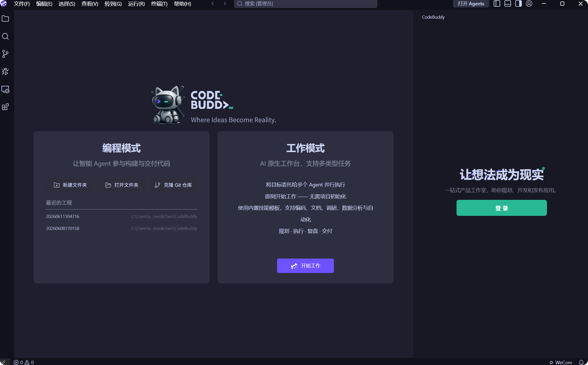588x365 pixels.
Task: Maximize the CodeBuddy window
Action: [x=562, y=4]
